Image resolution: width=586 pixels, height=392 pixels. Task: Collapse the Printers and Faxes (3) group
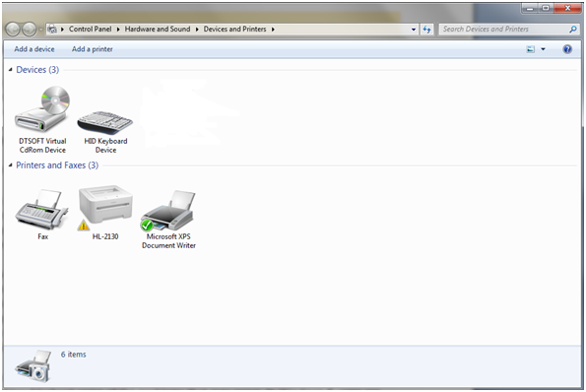point(11,165)
